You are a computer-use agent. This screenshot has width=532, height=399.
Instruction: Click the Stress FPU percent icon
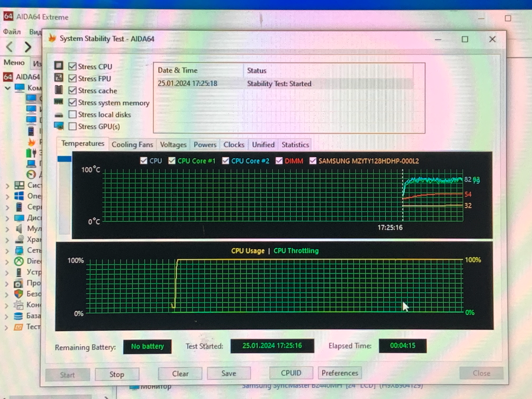click(x=58, y=77)
